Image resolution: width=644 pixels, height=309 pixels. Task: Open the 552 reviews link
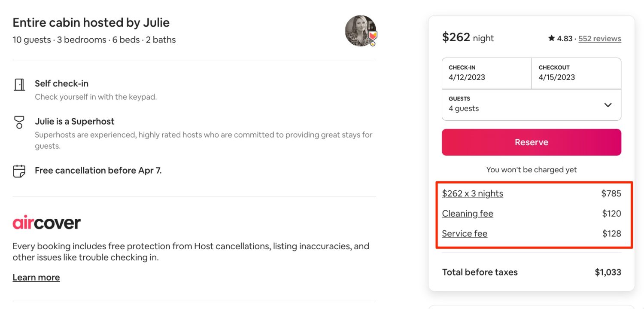click(599, 38)
